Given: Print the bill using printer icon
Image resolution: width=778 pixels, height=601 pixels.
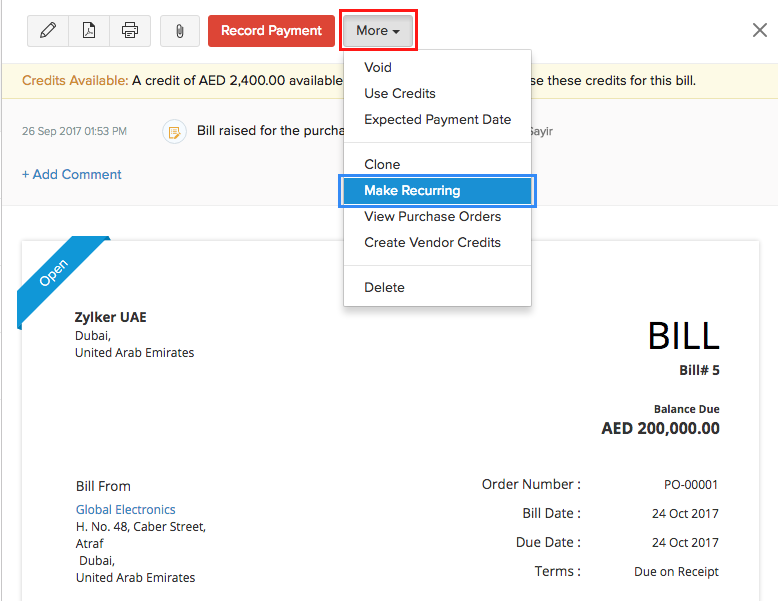Looking at the screenshot, I should 130,31.
